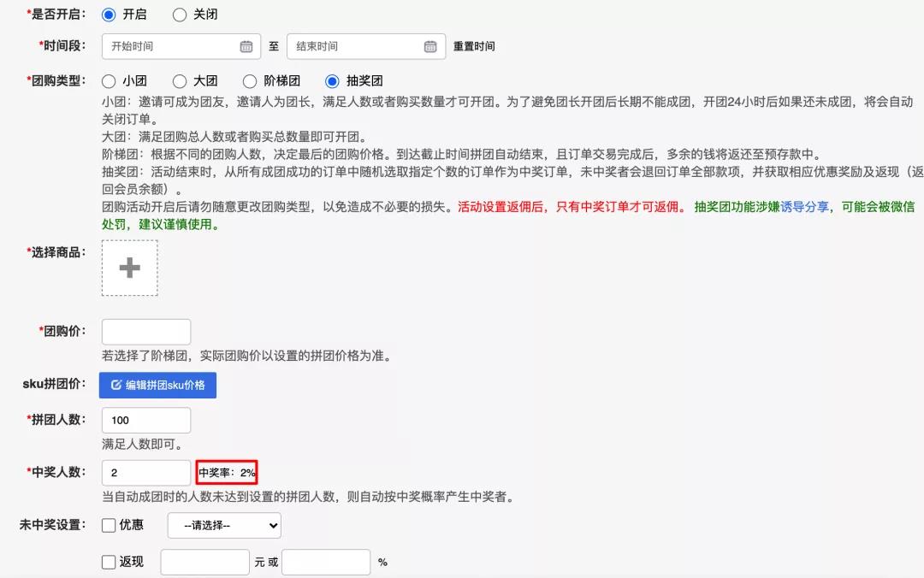Viewport: 924px width, 578px height.
Task: Tick the 返现 checkbox
Action: pyautogui.click(x=109, y=562)
